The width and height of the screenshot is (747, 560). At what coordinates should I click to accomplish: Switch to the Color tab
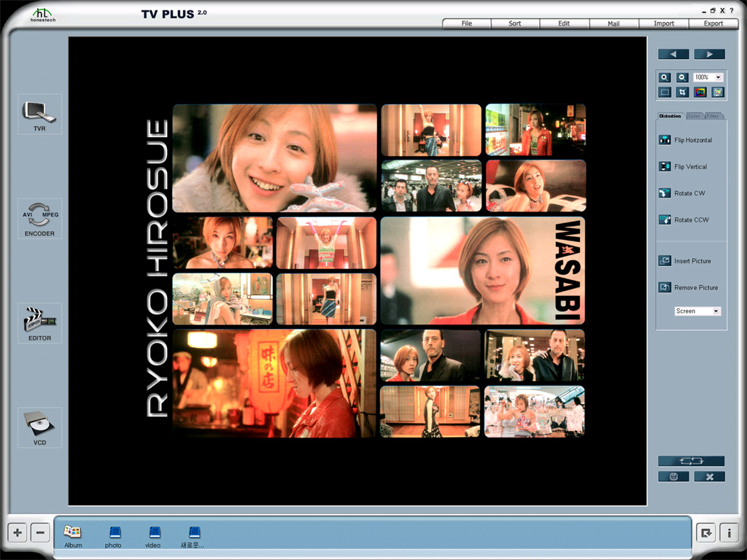click(694, 116)
